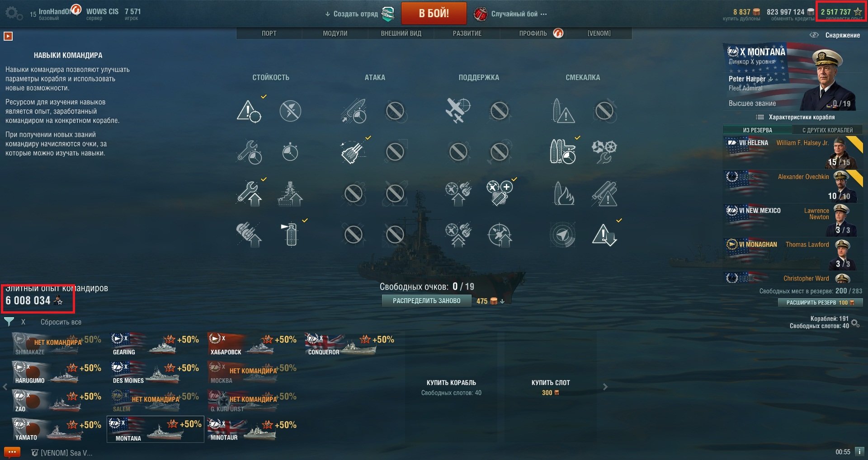Select the fire-prevention flame skill icon
The height and width of the screenshot is (460, 868).
click(x=563, y=193)
